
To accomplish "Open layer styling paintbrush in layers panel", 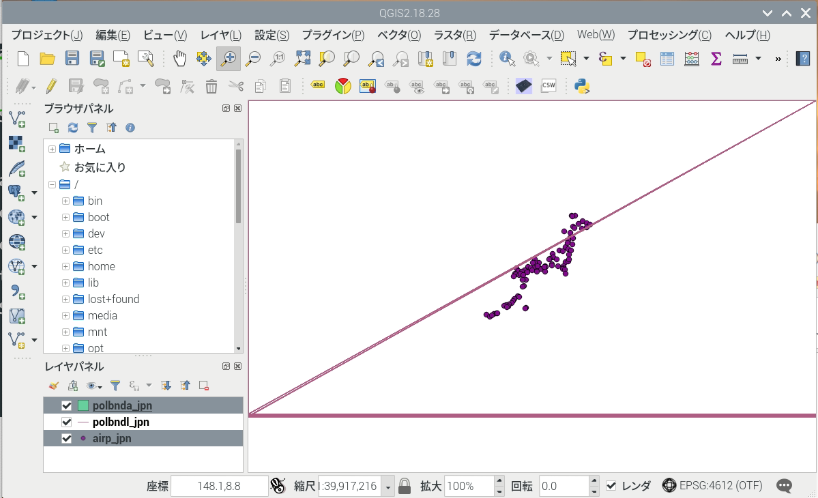I will pos(53,386).
